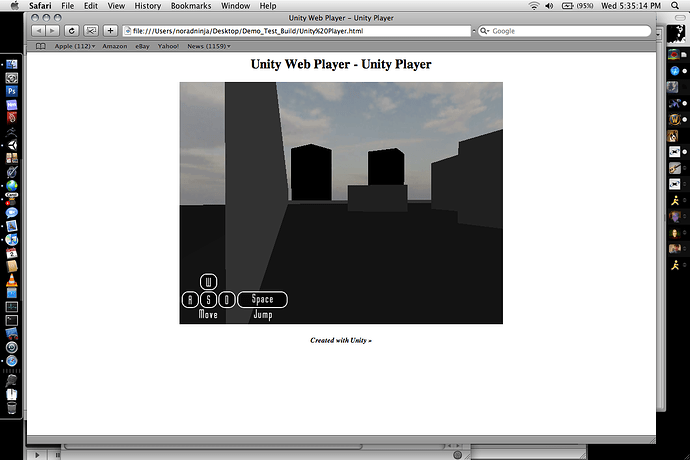Click the battery status indicator
The height and width of the screenshot is (460, 690).
click(577, 6)
